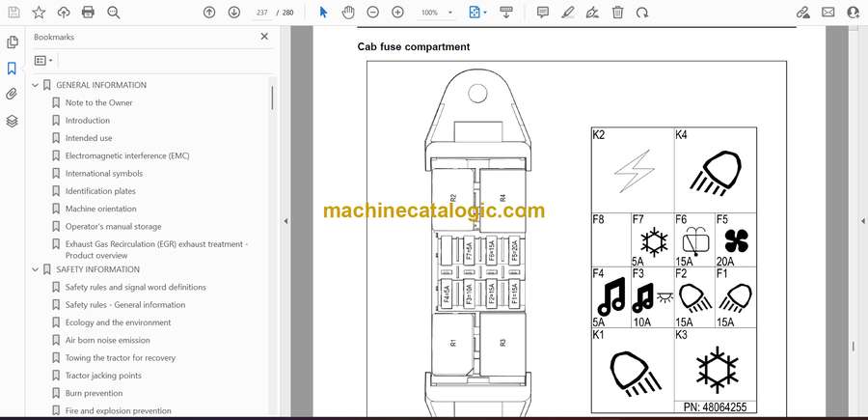Screen dimensions: 868x420
Task: Add a comment sticky note
Action: click(543, 13)
